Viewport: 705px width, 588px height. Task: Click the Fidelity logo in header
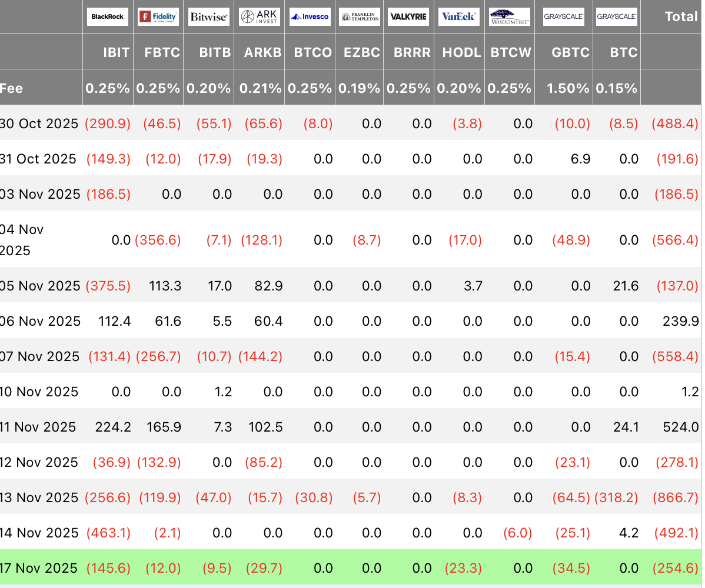point(158,16)
